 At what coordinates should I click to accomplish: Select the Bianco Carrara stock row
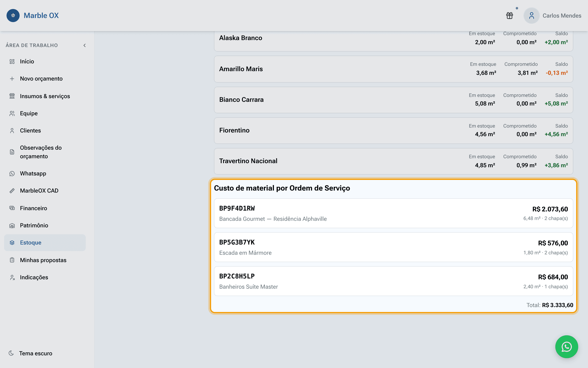coord(393,100)
